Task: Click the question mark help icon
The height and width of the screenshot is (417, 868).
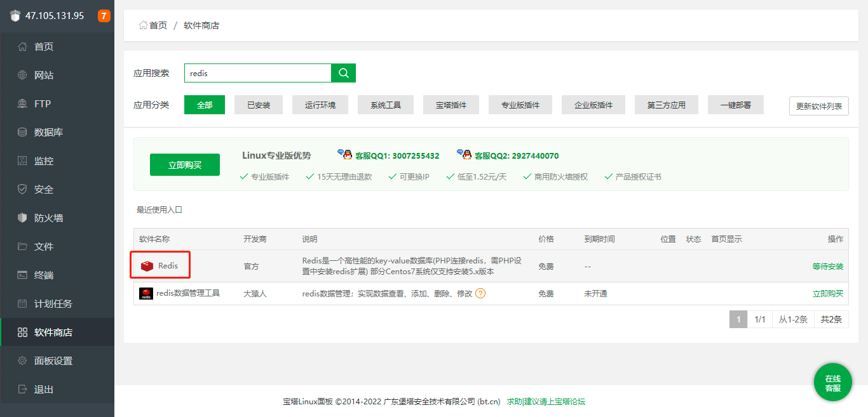Action: coord(480,293)
